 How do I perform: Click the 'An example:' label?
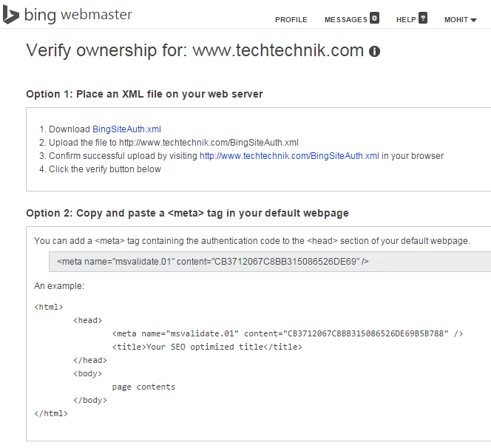pyautogui.click(x=59, y=286)
